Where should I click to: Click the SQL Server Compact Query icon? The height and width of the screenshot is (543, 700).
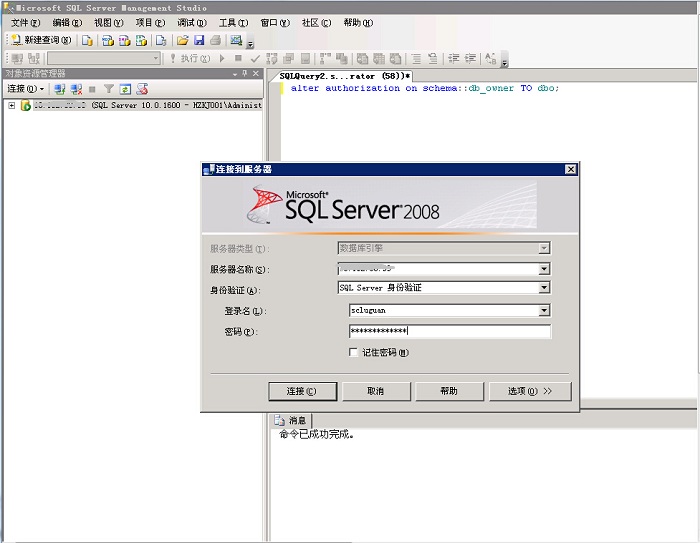tap(161, 40)
